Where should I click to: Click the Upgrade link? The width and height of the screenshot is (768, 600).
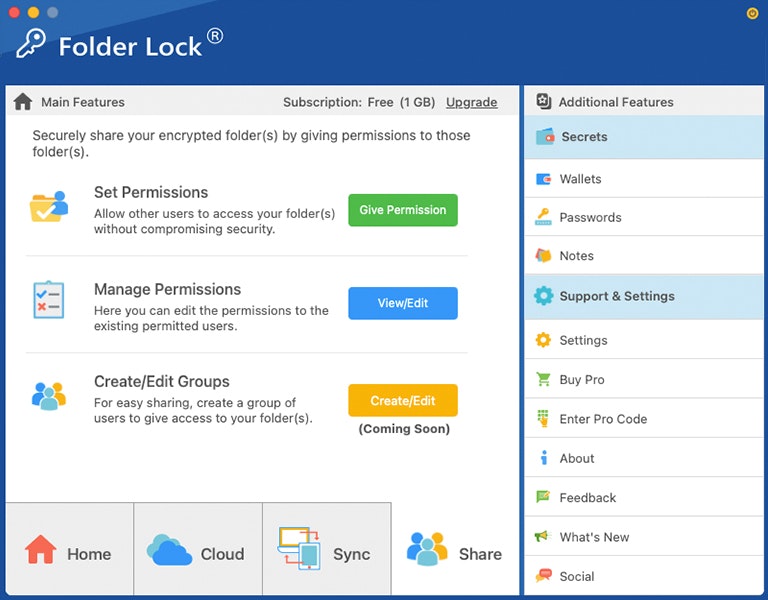coord(471,102)
